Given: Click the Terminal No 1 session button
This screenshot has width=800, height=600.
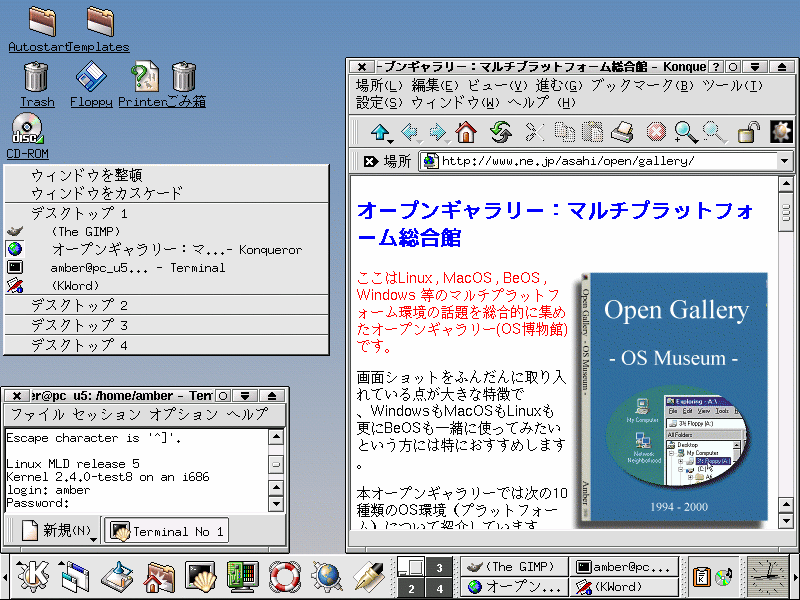Looking at the screenshot, I should (167, 531).
